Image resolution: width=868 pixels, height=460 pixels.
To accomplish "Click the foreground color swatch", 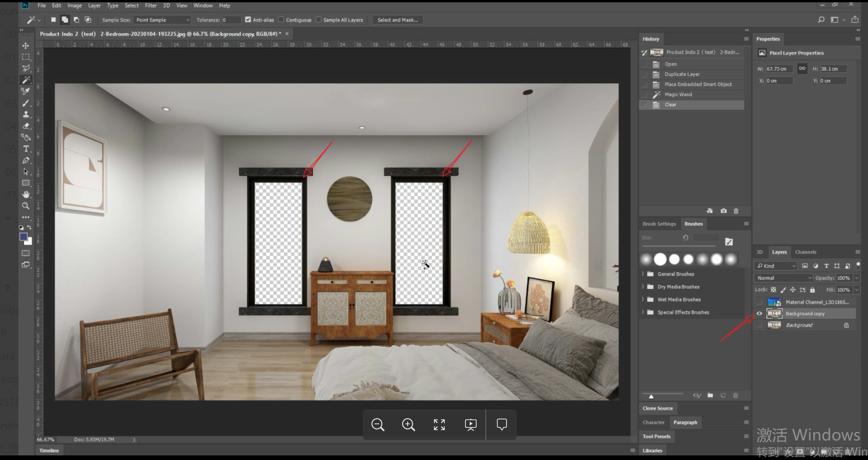I will click(23, 237).
